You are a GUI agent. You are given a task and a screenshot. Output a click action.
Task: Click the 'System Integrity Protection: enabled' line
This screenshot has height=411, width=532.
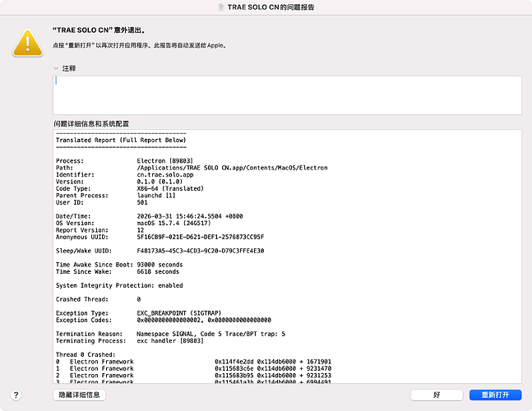tap(119, 285)
